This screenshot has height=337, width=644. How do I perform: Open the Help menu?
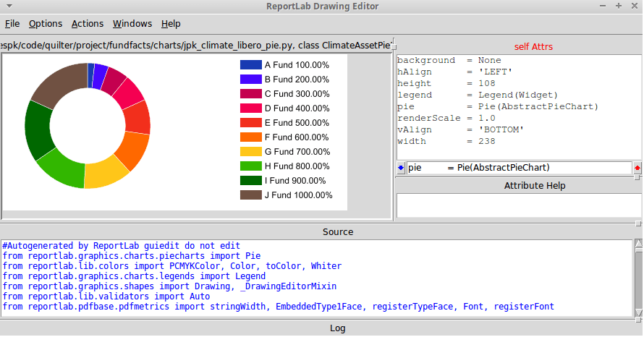point(171,24)
